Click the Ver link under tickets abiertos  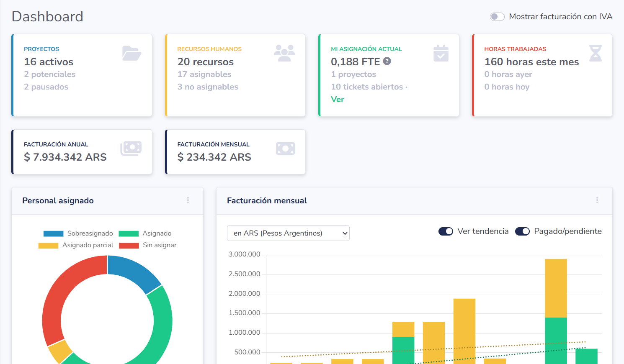click(338, 99)
